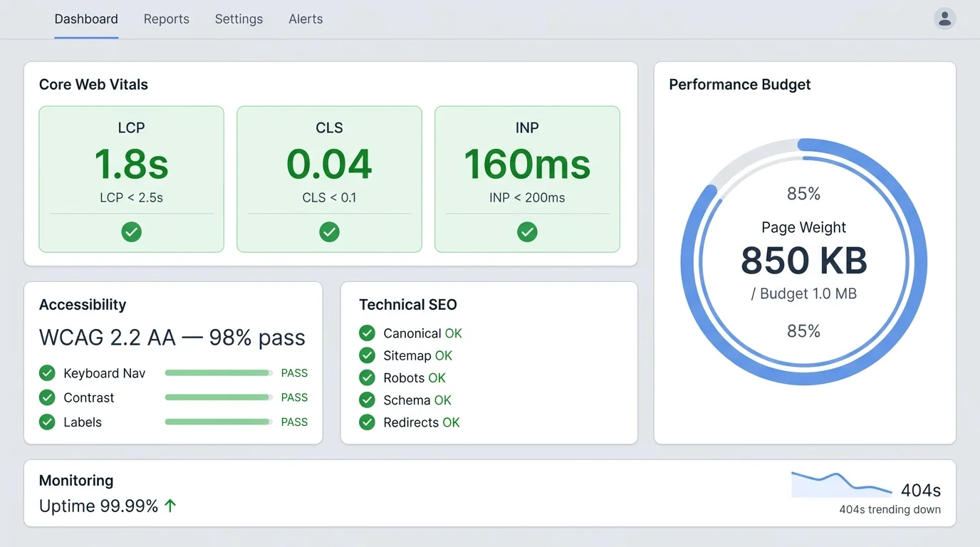Viewport: 980px width, 547px height.
Task: Click the Contrast check icon
Action: (47, 397)
